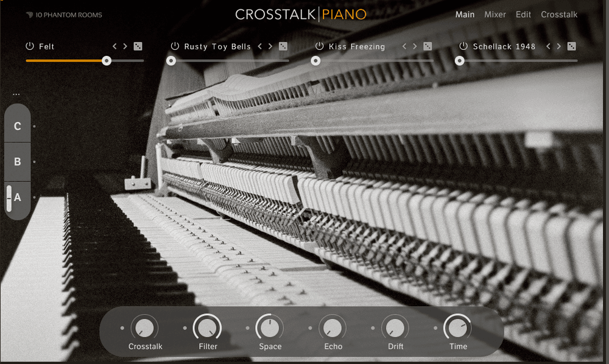Open the three-dots menu above snapshot C
609x364 pixels.
coord(16,94)
